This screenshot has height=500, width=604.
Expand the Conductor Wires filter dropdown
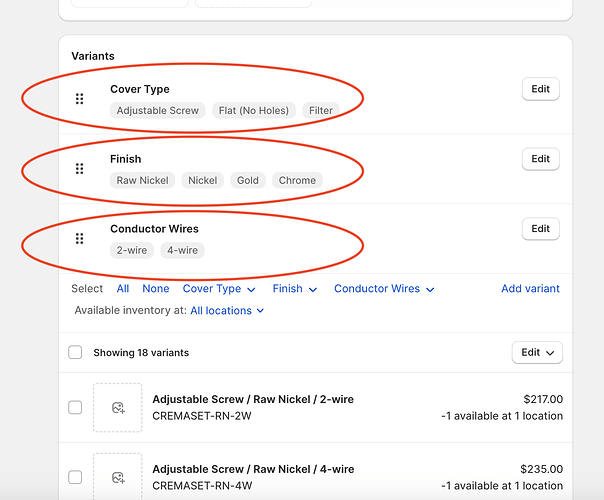point(384,289)
